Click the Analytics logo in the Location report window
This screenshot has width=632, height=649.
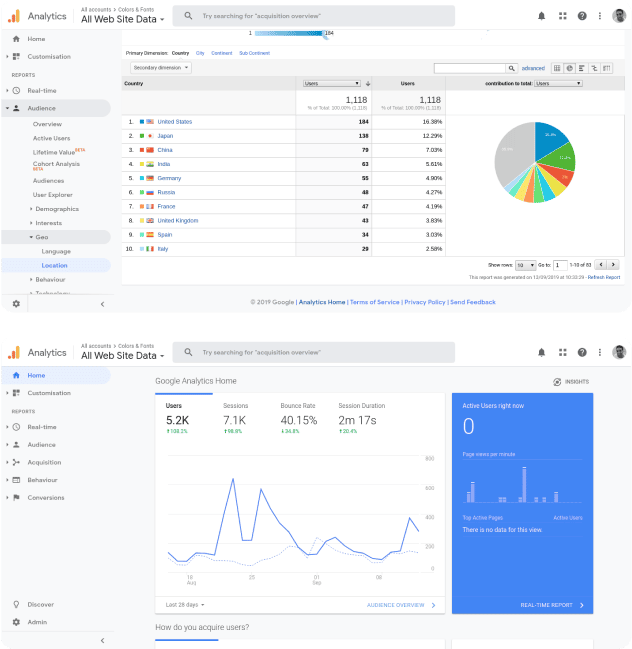14,16
